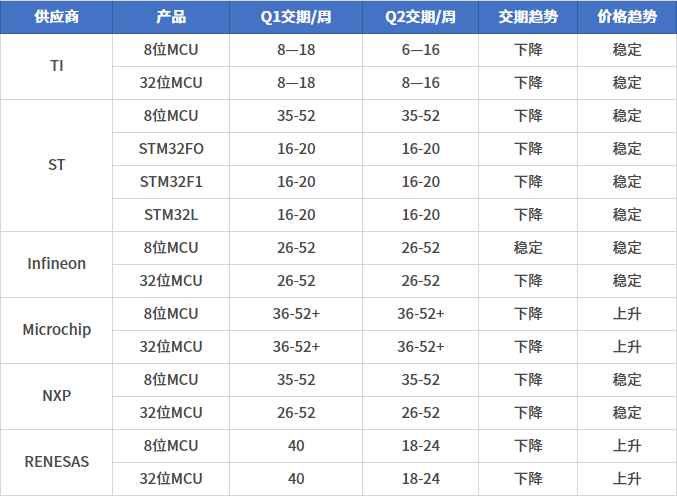This screenshot has width=677, height=497.
Task: Select the Microchip supplier cell
Action: (x=57, y=330)
